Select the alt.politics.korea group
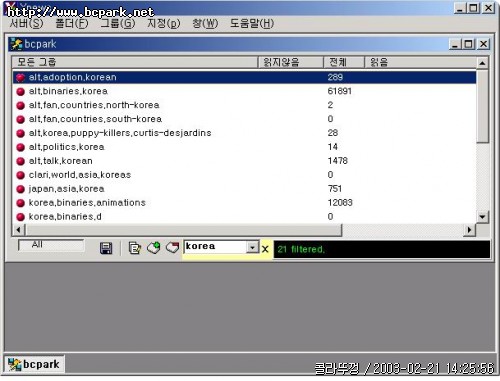Viewport: 500px width, 381px height. pos(66,147)
